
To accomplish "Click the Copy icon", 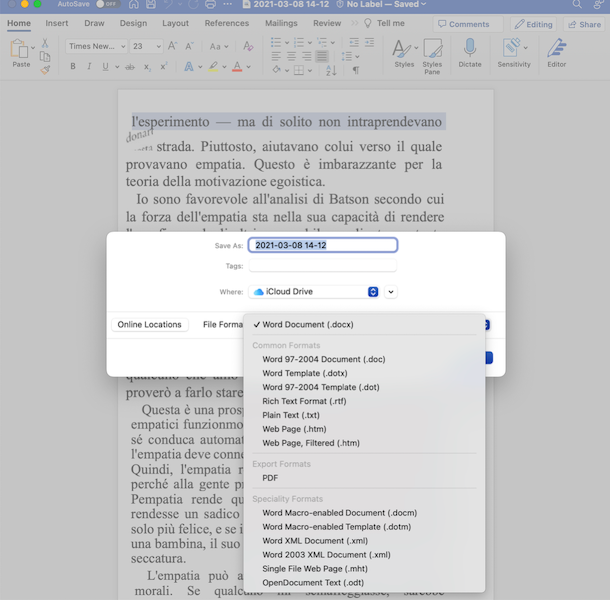I will tap(45, 57).
